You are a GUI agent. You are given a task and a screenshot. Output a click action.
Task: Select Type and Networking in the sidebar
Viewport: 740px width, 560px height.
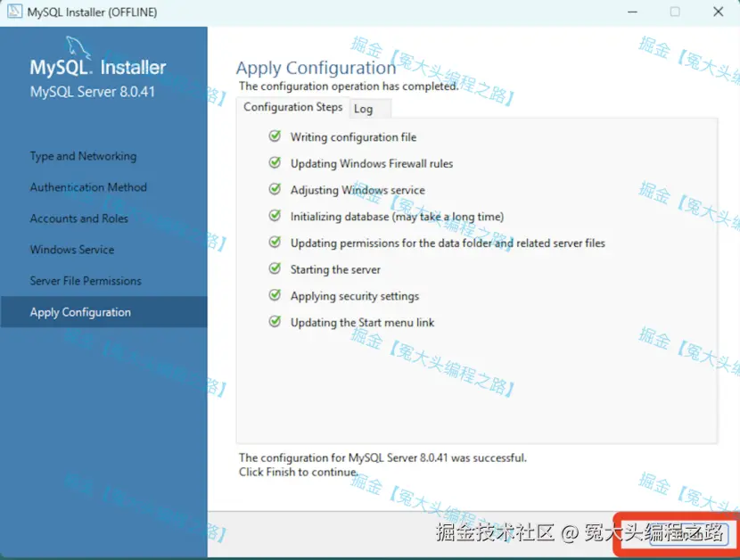83,156
